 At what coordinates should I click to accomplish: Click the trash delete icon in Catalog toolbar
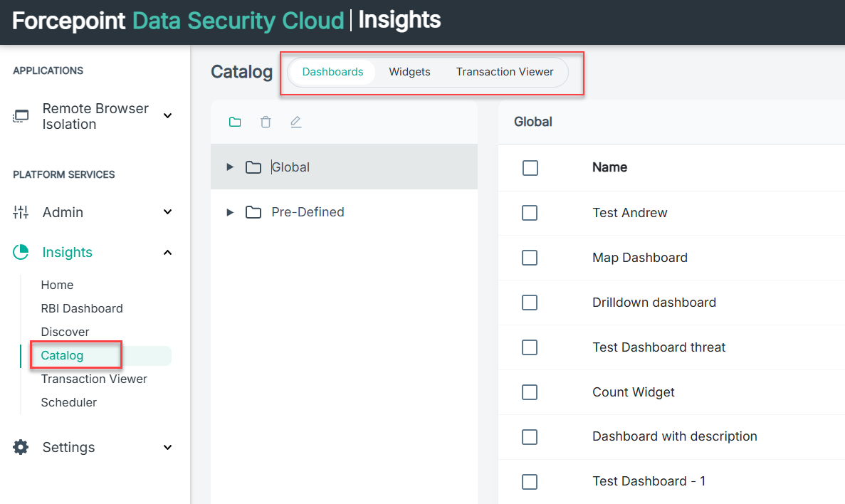coord(266,122)
